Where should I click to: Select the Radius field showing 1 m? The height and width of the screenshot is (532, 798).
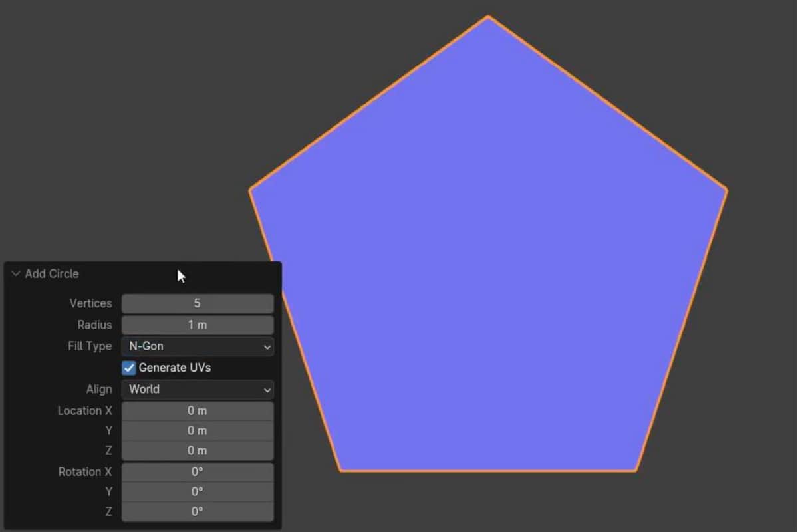click(198, 325)
